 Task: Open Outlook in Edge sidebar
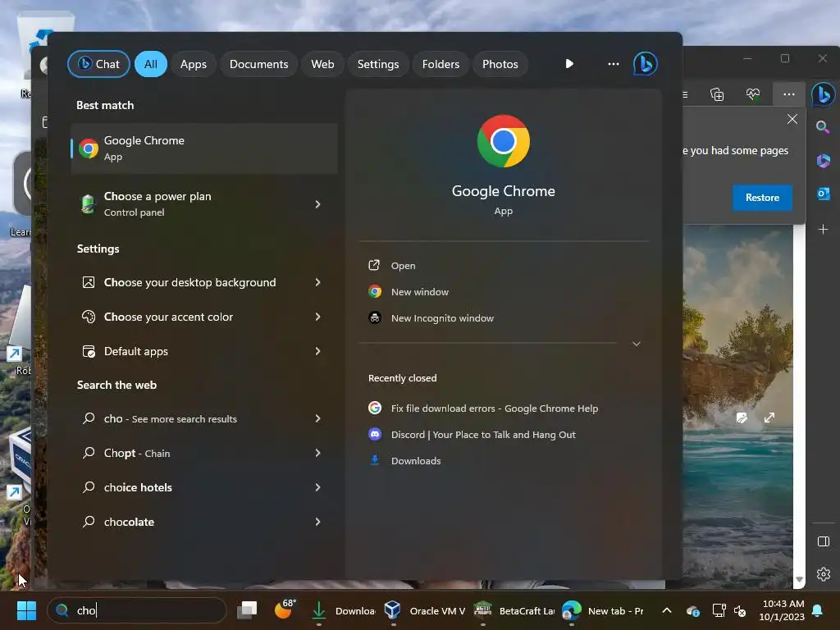[x=824, y=194]
